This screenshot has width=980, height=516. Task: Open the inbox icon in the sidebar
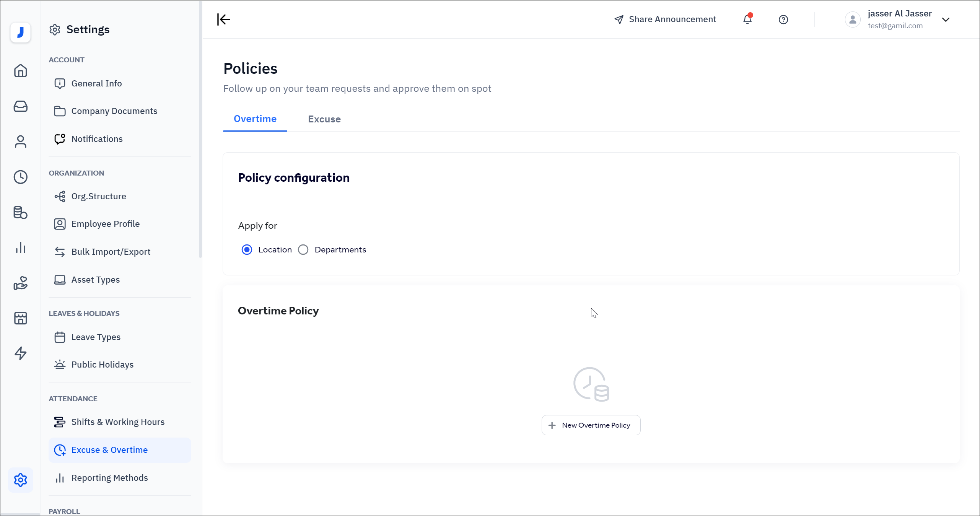point(20,106)
